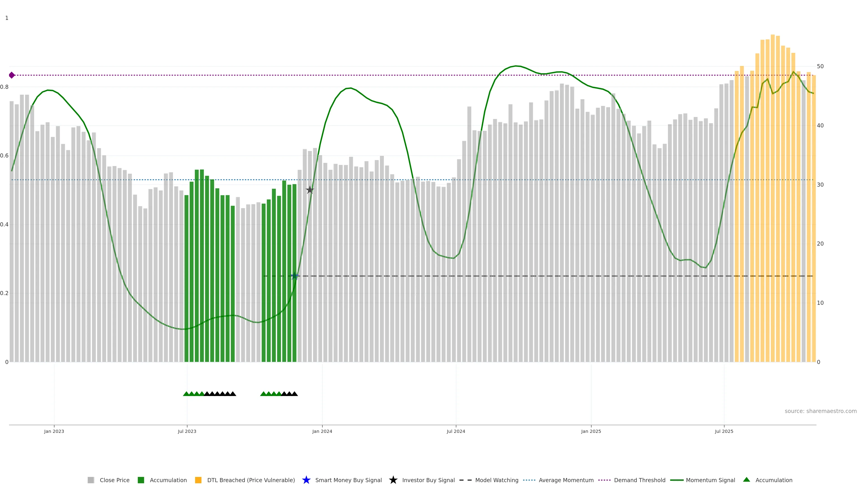Click the orange DTL Breached legend swatch

pos(198,480)
